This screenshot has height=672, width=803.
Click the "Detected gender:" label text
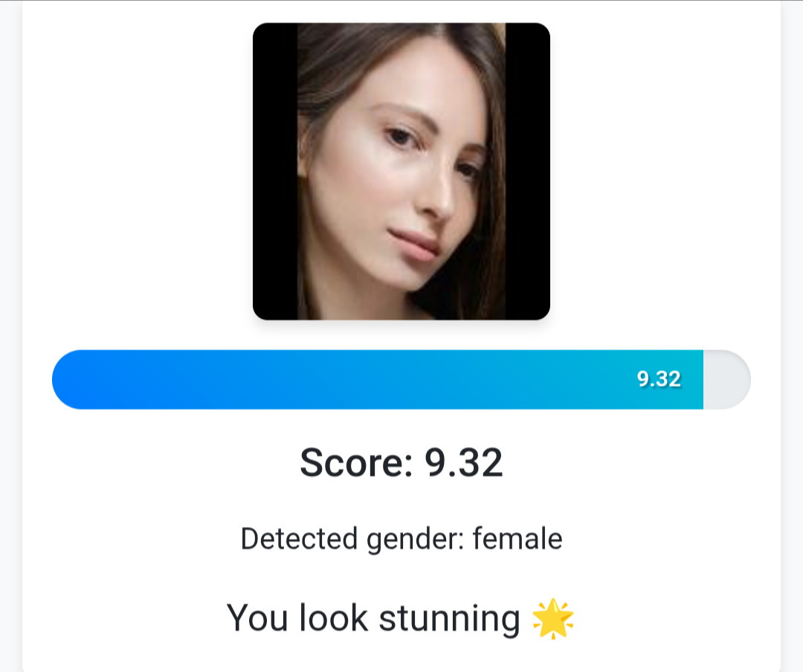[x=353, y=540]
